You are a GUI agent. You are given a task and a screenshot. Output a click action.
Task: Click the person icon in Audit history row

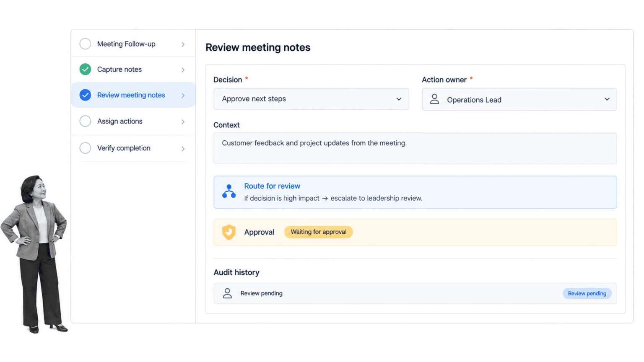(x=227, y=293)
